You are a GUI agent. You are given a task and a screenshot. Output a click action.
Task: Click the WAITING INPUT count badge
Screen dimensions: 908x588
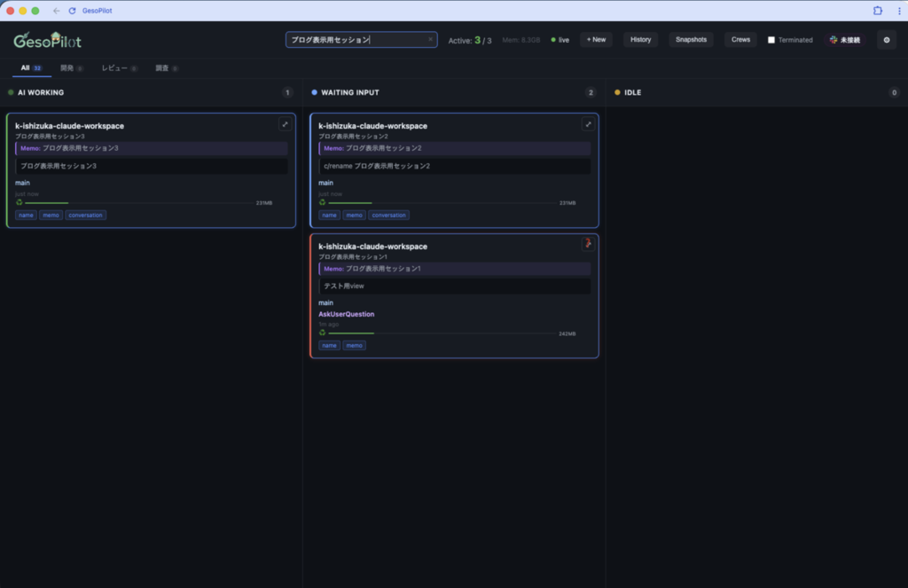[591, 93]
